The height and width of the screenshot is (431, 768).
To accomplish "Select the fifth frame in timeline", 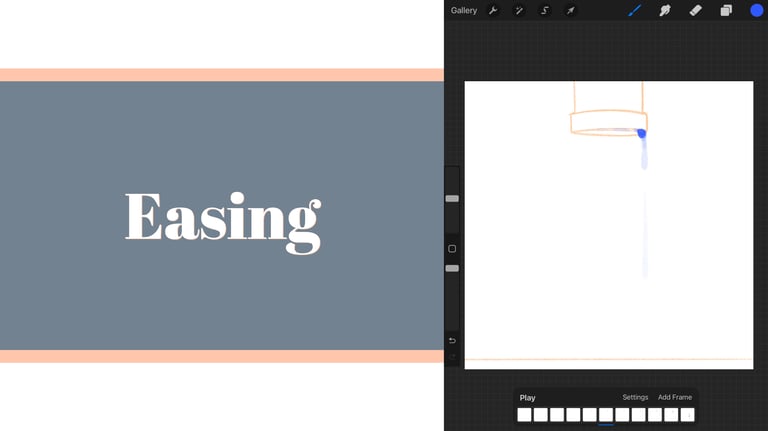I will click(590, 415).
